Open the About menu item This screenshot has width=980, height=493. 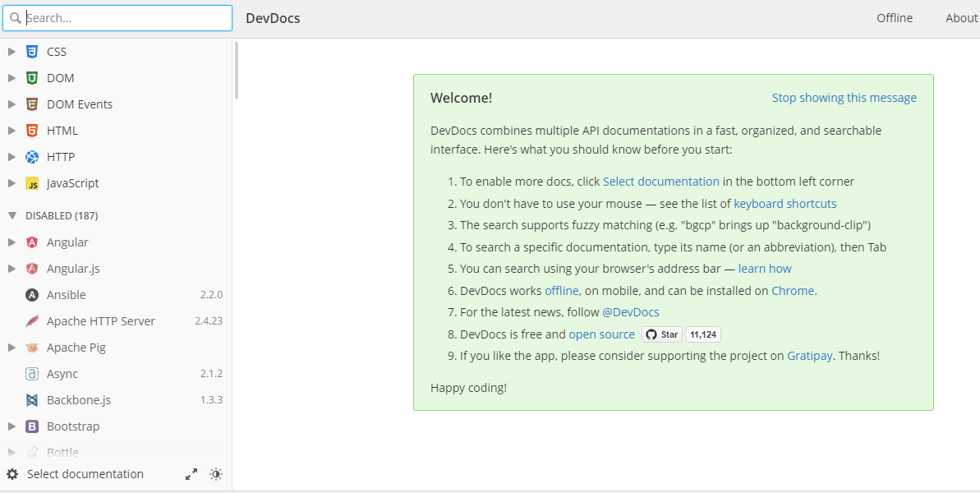click(962, 18)
